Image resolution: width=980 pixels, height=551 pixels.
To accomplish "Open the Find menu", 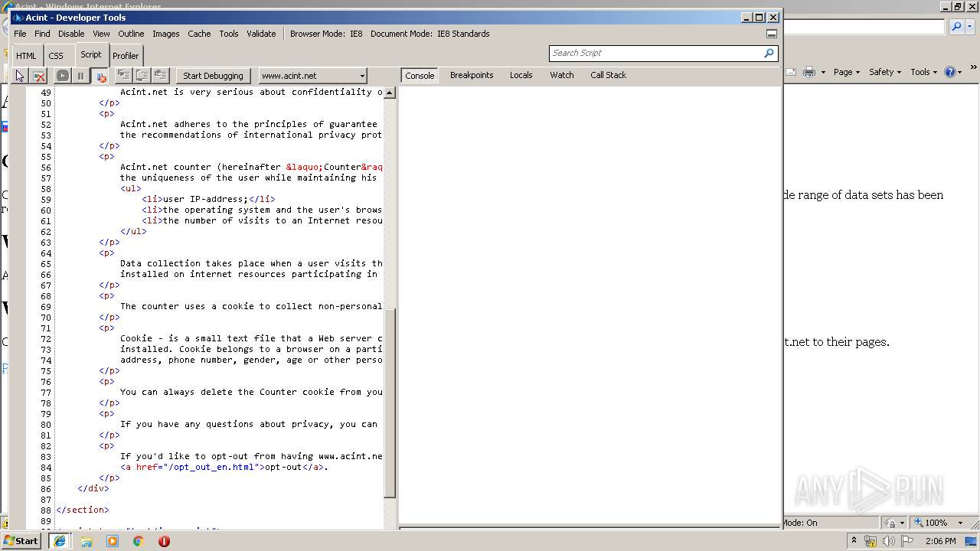I will 42,34.
